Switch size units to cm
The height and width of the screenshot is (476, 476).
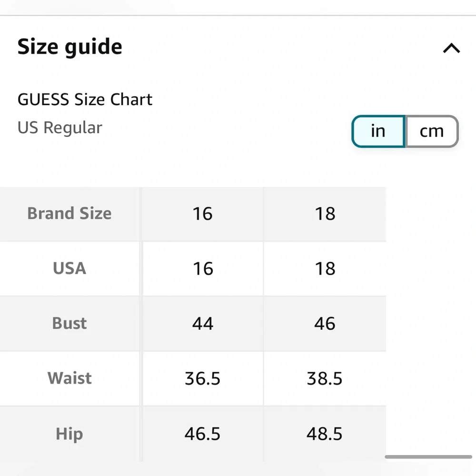tap(431, 131)
